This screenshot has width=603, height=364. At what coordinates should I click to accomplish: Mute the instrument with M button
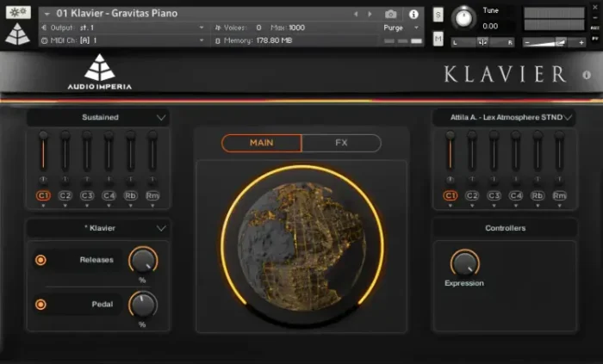tap(438, 38)
